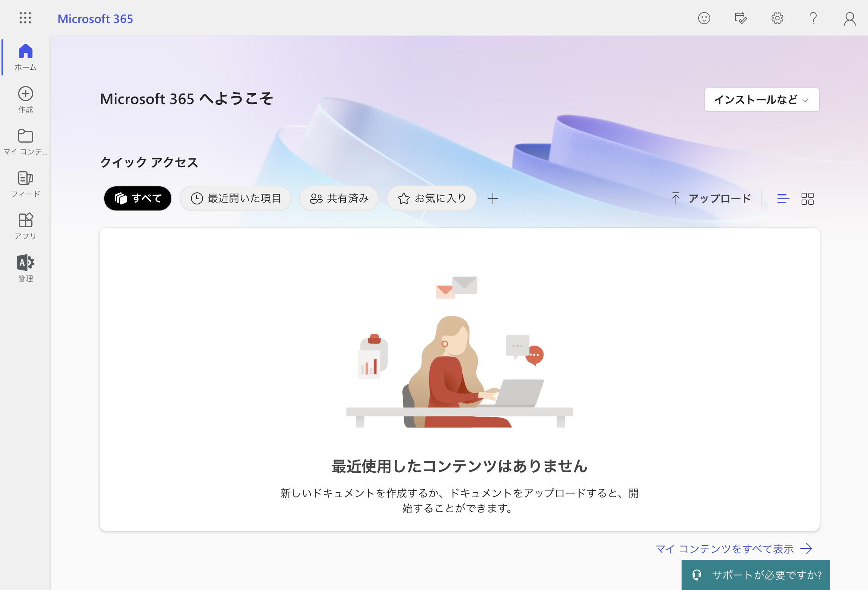Go to ホーム in the sidebar
This screenshot has height=590, width=868.
26,57
